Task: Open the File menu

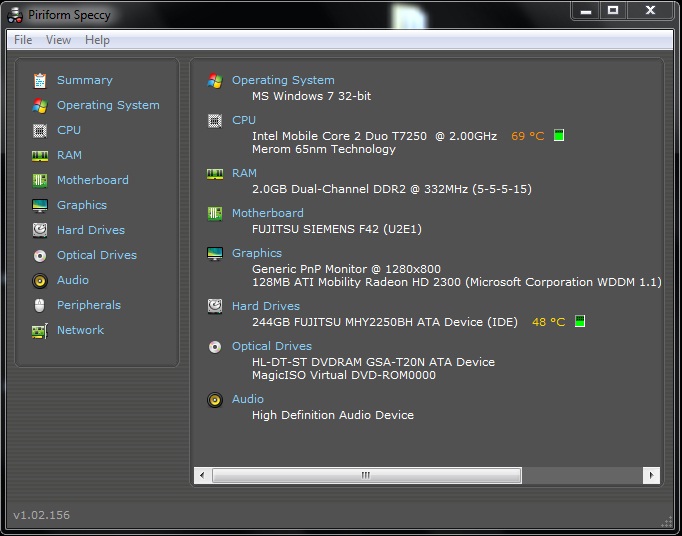Action: click(x=23, y=40)
